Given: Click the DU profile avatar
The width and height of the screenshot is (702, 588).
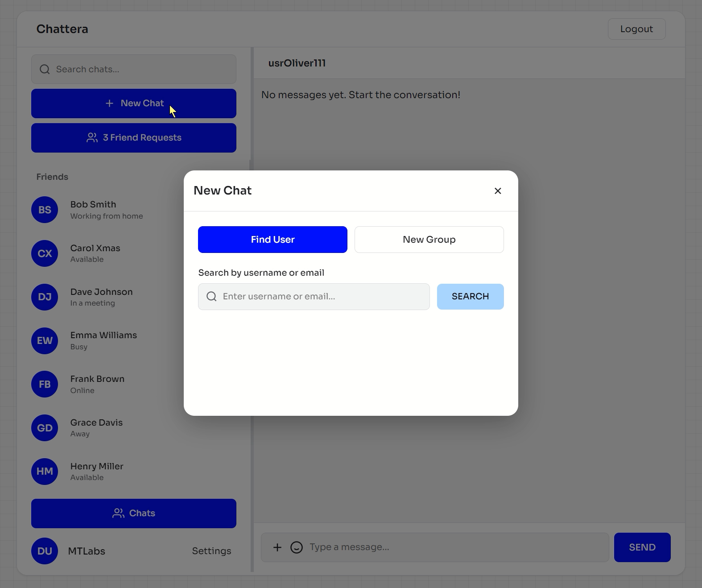Looking at the screenshot, I should pyautogui.click(x=45, y=551).
